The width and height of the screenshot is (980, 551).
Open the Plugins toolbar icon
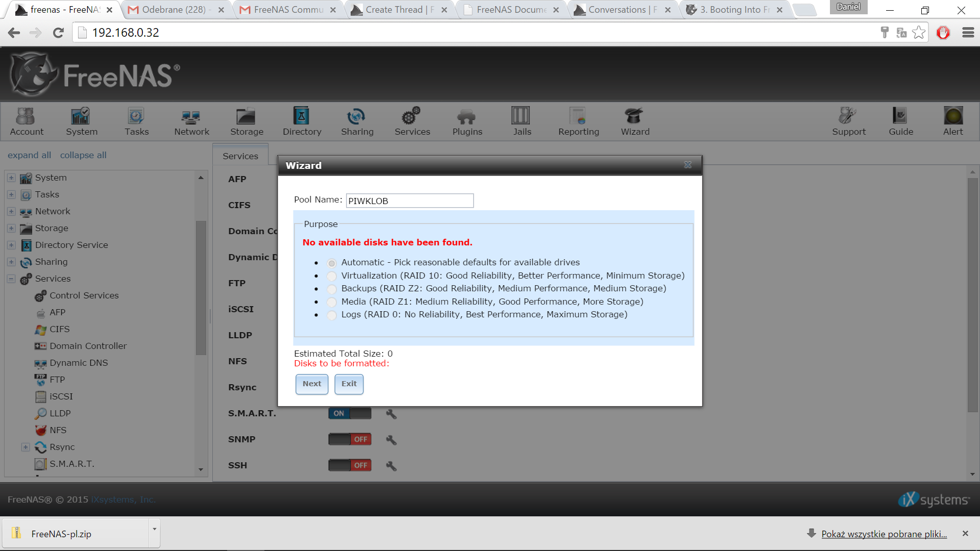tap(467, 121)
